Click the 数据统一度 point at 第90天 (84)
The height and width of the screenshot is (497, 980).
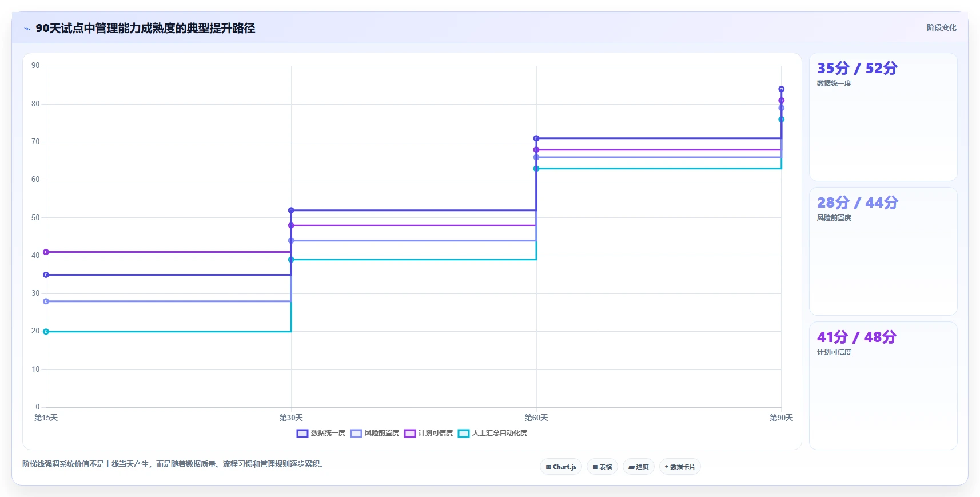(x=781, y=89)
